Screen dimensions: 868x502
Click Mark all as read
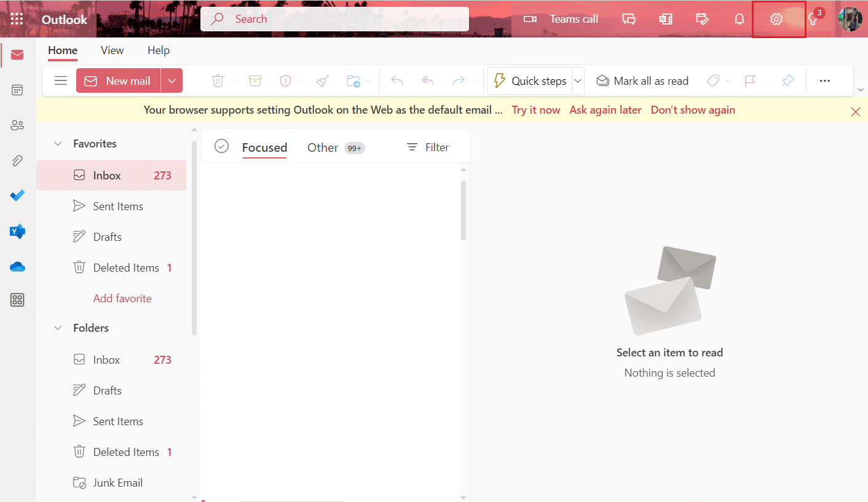(x=643, y=80)
